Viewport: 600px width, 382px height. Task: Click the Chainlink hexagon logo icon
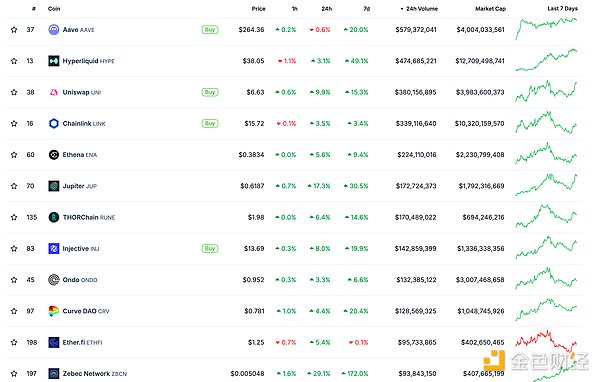pyautogui.click(x=54, y=123)
